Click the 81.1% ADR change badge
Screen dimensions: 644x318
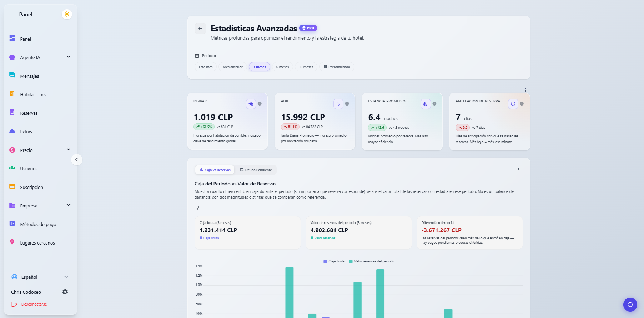pyautogui.click(x=290, y=127)
